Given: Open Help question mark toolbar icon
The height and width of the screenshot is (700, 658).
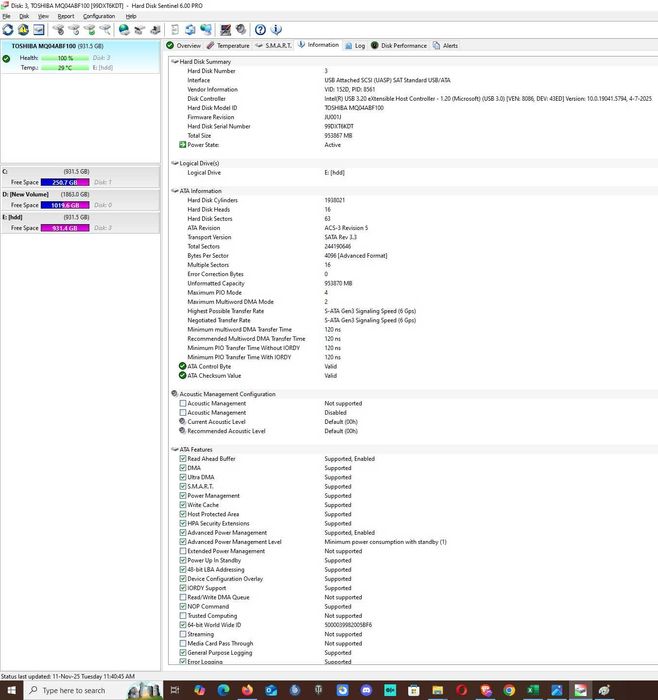Looking at the screenshot, I should tap(260, 30).
